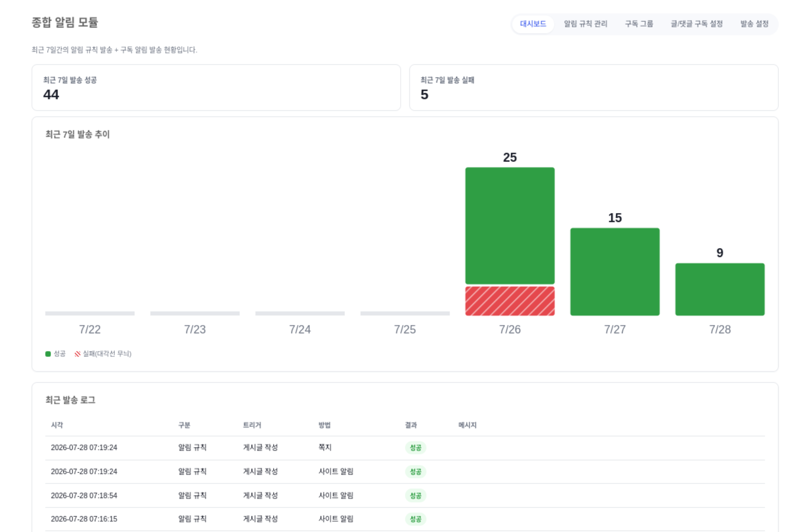Click the 7/27 bar showing 15

click(615, 272)
